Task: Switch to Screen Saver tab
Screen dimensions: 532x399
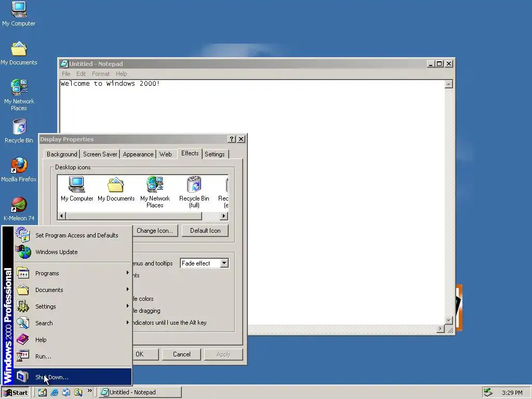Action: point(100,154)
